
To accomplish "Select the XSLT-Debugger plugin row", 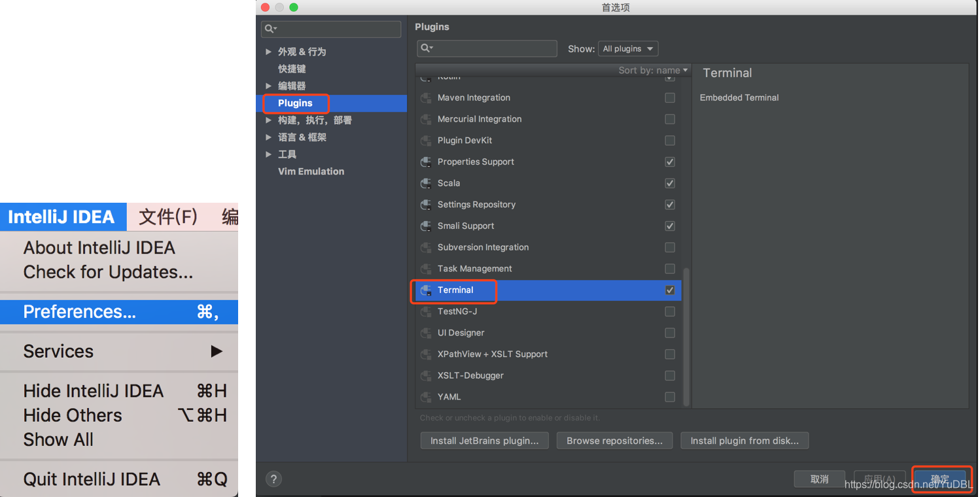I will coord(548,375).
